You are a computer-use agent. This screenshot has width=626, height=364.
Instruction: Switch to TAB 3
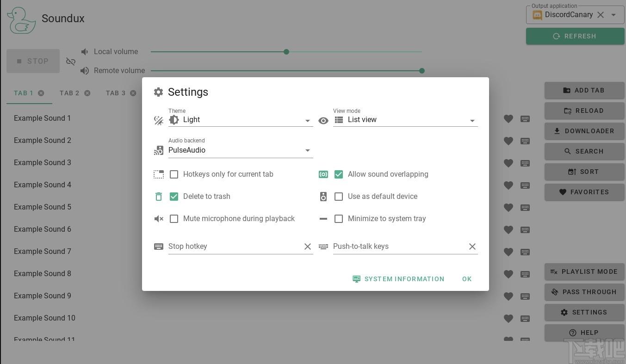116,93
